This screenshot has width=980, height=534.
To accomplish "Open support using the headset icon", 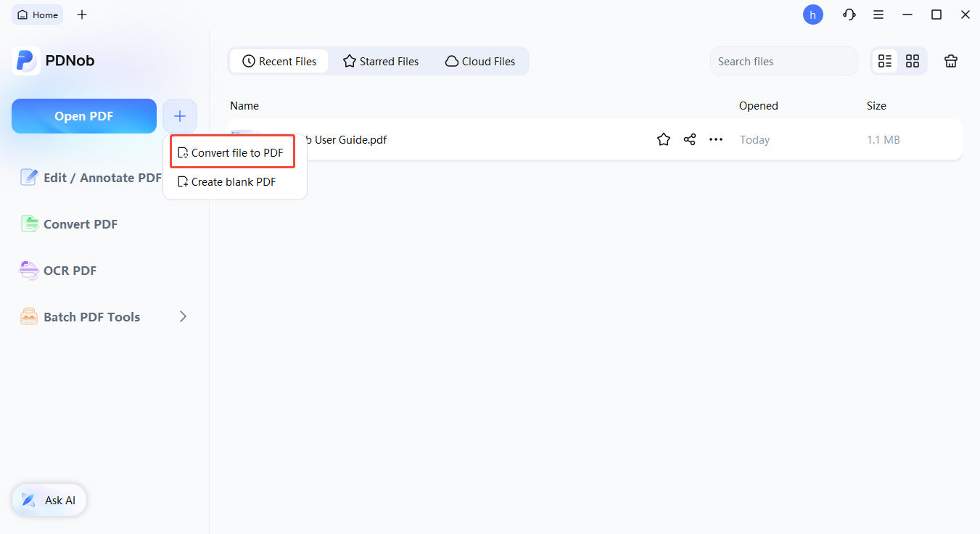I will 849,15.
